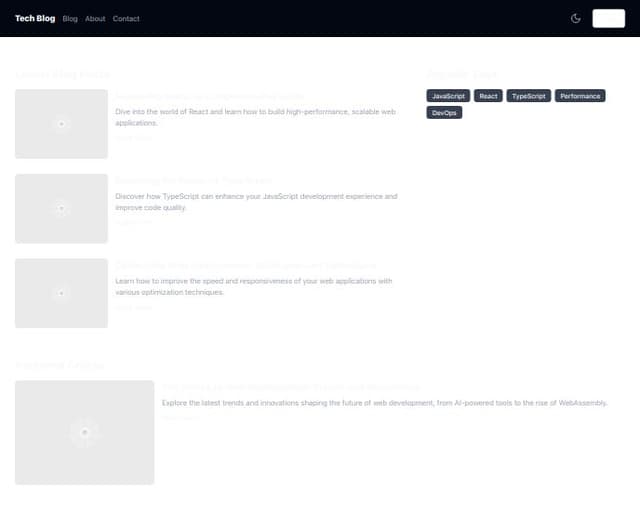Select the JavaScript tag
Image resolution: width=640 pixels, height=515 pixels.
[x=448, y=96]
